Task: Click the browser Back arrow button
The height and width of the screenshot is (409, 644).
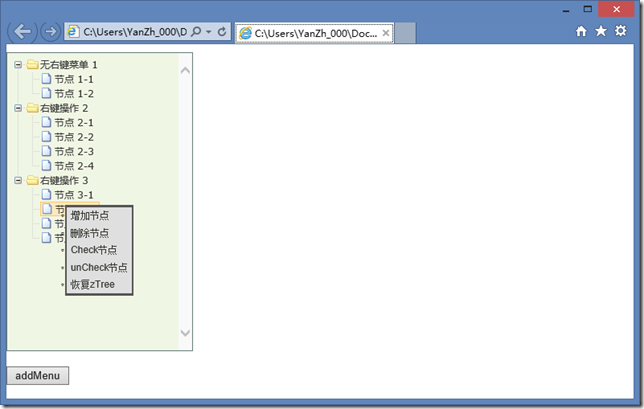Action: pyautogui.click(x=22, y=32)
